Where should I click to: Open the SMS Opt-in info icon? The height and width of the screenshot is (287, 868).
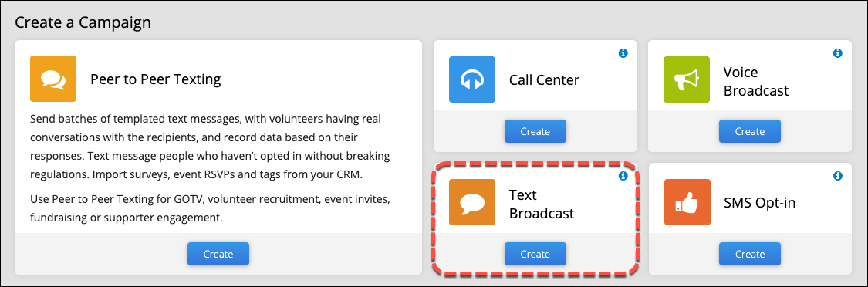point(838,176)
